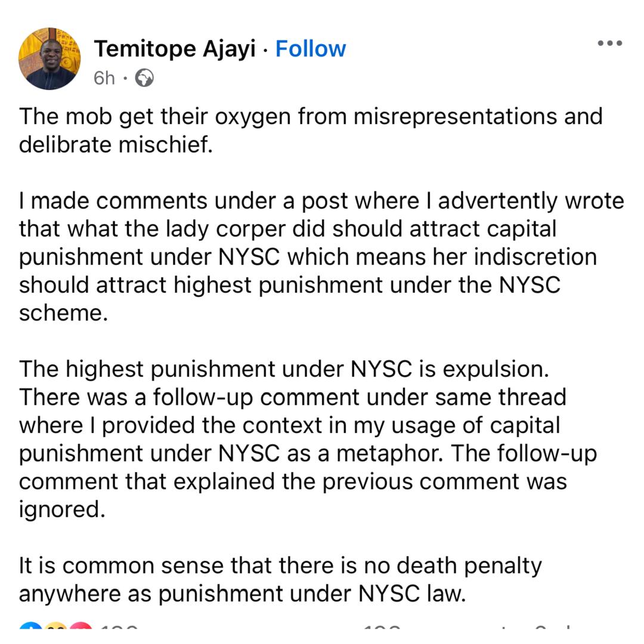This screenshot has height=644, width=644.
Task: Click the final paragraph about common sense
Action: [280, 578]
